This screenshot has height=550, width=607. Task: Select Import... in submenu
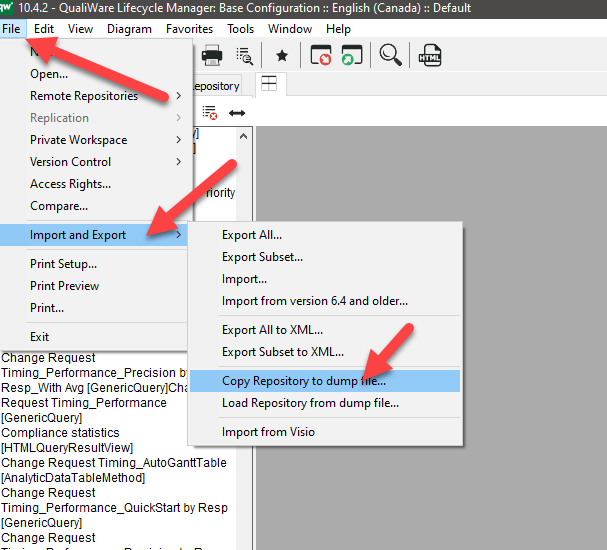point(325,279)
